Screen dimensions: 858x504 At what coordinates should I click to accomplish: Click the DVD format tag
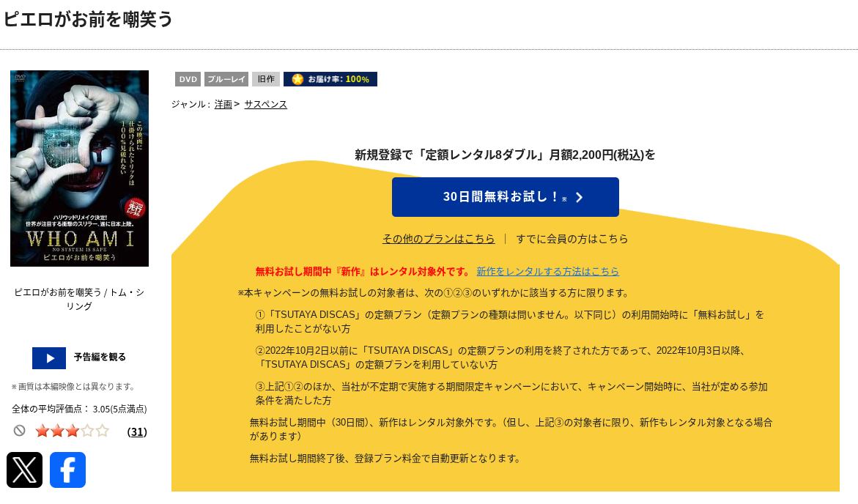click(188, 79)
